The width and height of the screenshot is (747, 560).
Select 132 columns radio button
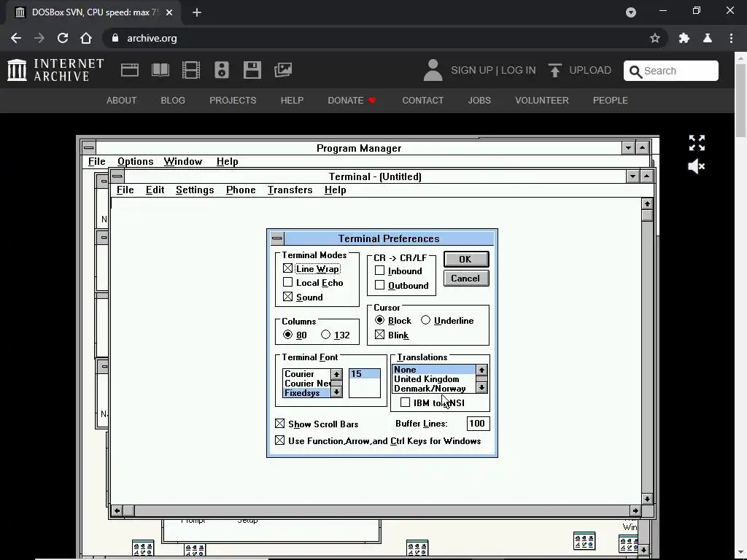[326, 334]
